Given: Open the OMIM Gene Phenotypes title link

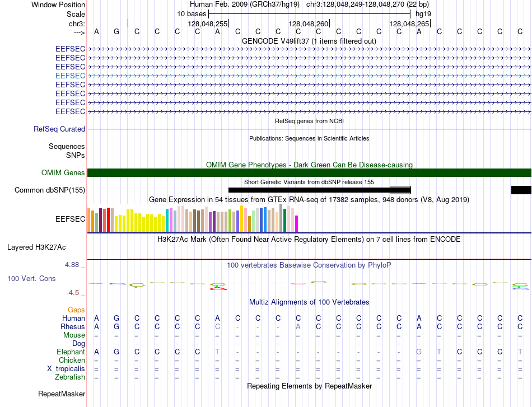Looking at the screenshot, I should tap(309, 165).
